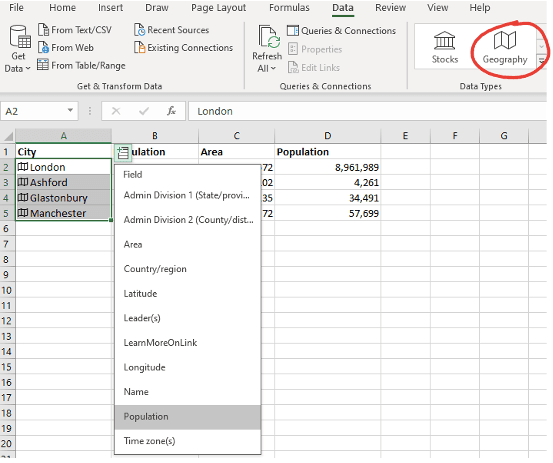Open the Get Data menu
This screenshot has height=463, width=553.
click(18, 49)
